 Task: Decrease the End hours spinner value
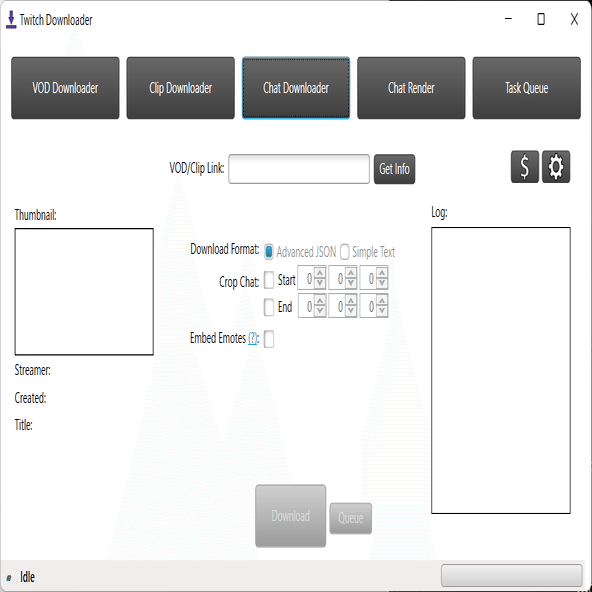[320, 311]
